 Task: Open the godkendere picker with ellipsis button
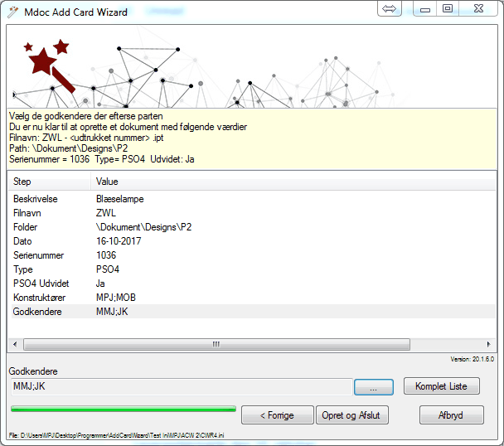pyautogui.click(x=374, y=386)
